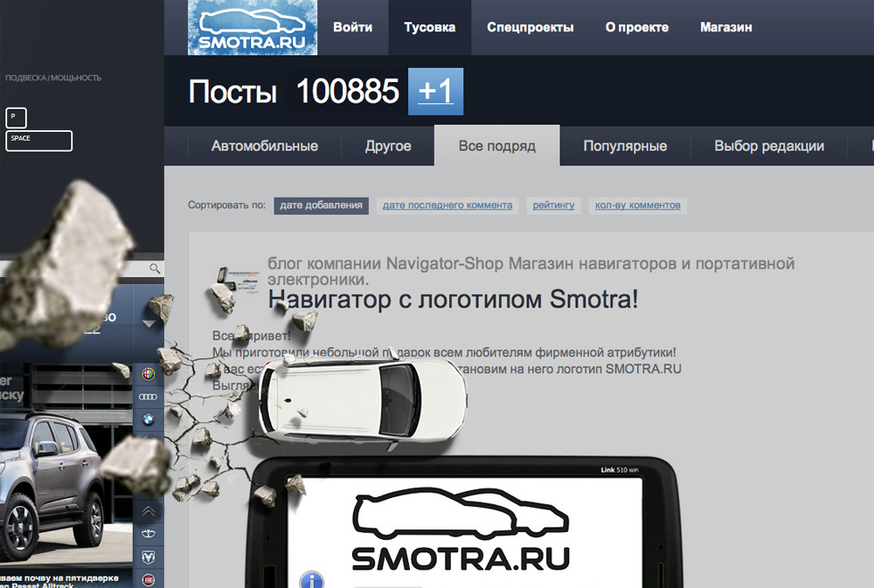Show the Популярные posts tab

click(626, 146)
